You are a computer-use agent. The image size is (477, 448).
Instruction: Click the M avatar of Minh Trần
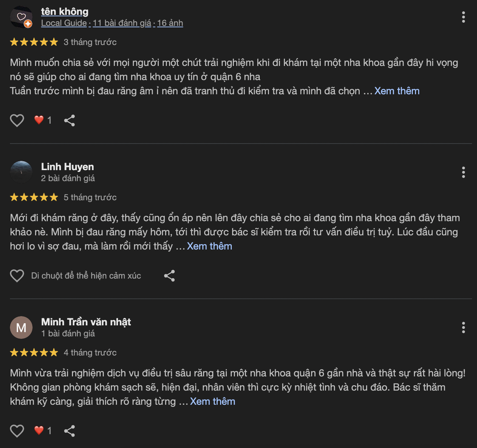click(x=21, y=327)
